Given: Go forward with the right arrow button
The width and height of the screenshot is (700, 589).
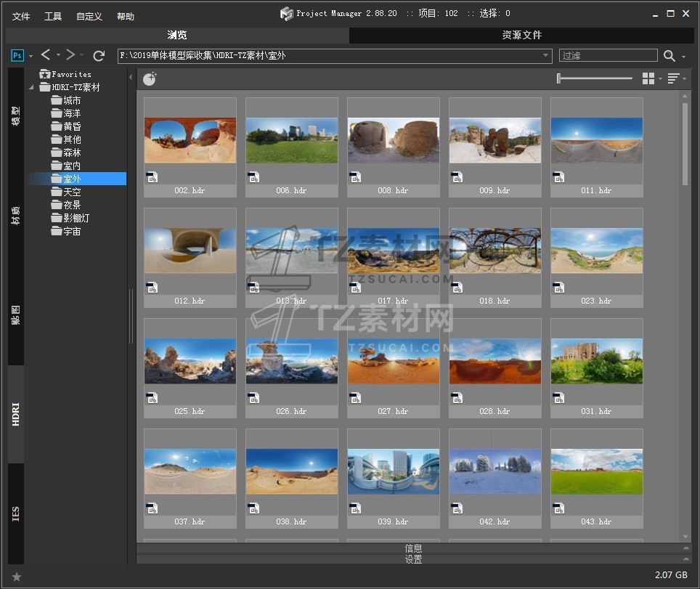Looking at the screenshot, I should [70, 54].
